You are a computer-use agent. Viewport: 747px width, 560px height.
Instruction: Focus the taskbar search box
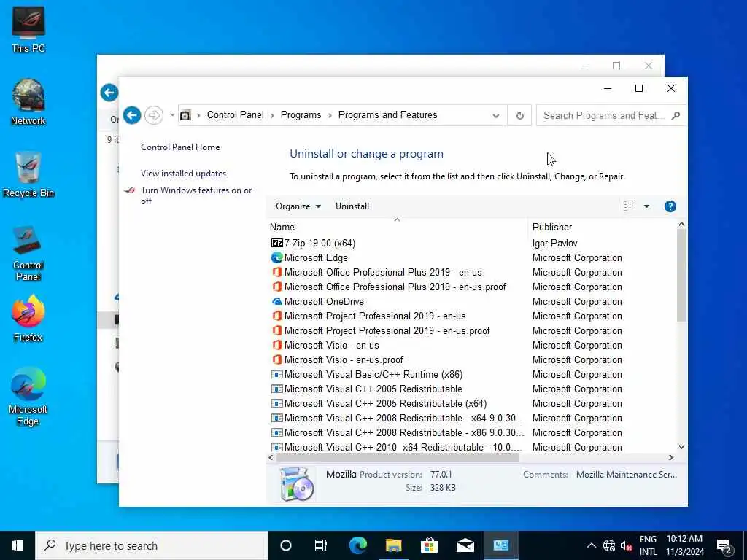pos(152,545)
